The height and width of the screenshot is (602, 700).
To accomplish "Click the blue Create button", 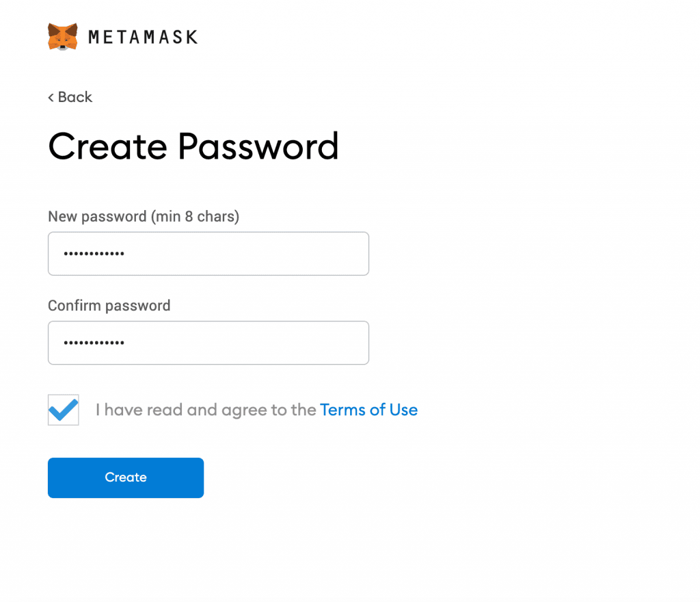I will click(x=126, y=477).
